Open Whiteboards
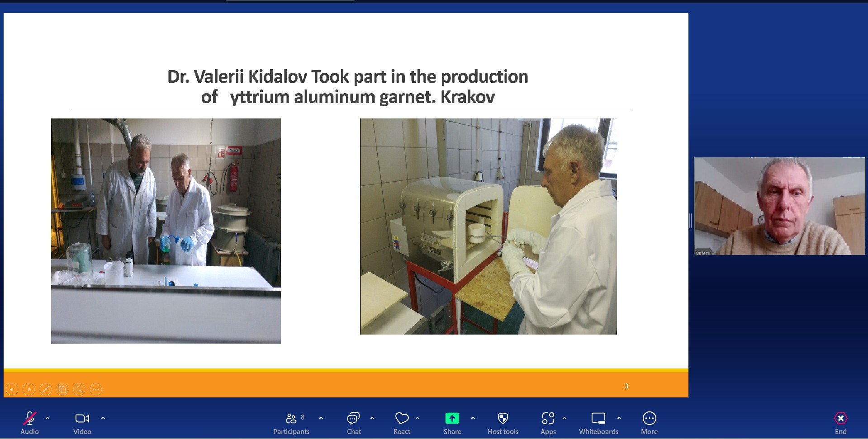Viewport: 868px width, 439px height. click(x=598, y=423)
